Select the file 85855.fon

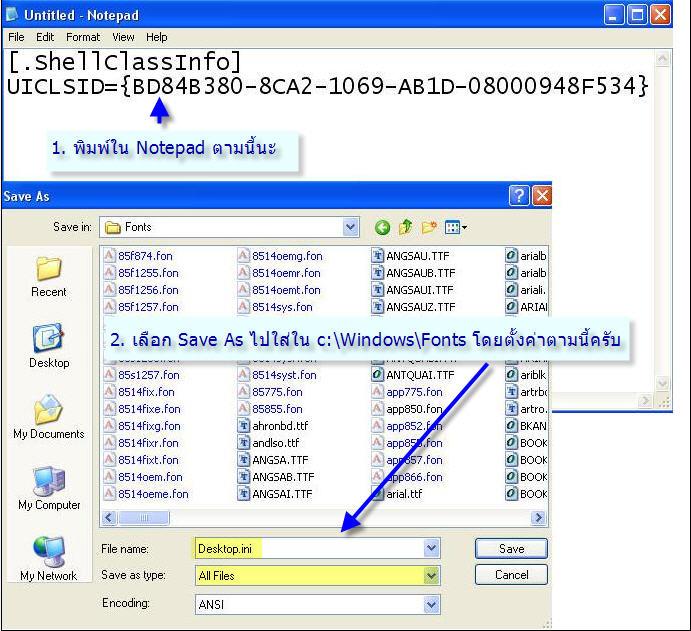point(271,409)
